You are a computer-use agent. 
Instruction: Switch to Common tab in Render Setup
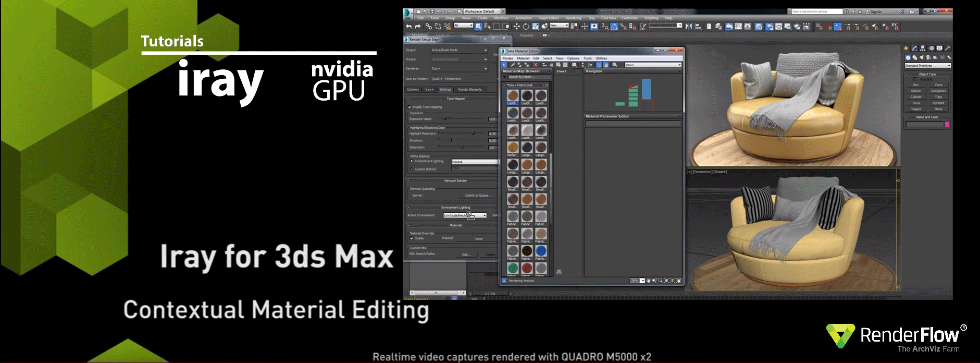[x=413, y=90]
